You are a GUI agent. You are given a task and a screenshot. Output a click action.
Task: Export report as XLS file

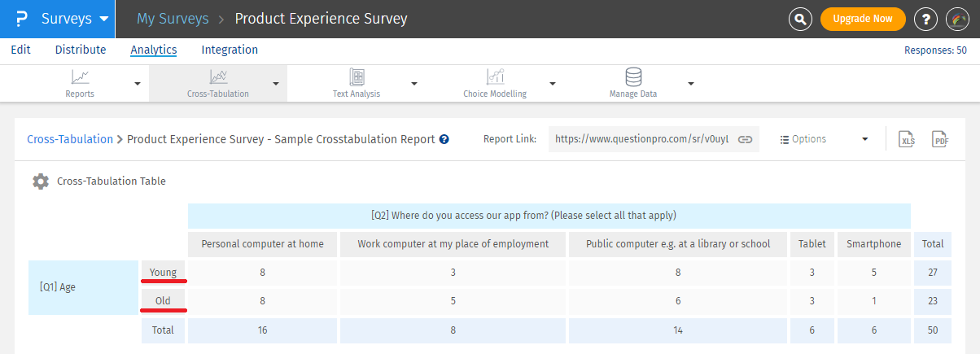[x=907, y=139]
